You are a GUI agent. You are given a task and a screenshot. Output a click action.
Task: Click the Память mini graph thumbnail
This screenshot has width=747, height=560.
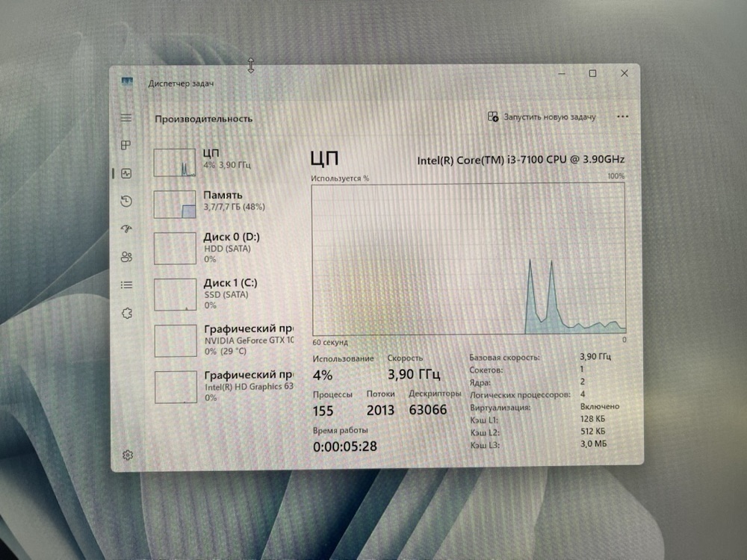click(174, 205)
